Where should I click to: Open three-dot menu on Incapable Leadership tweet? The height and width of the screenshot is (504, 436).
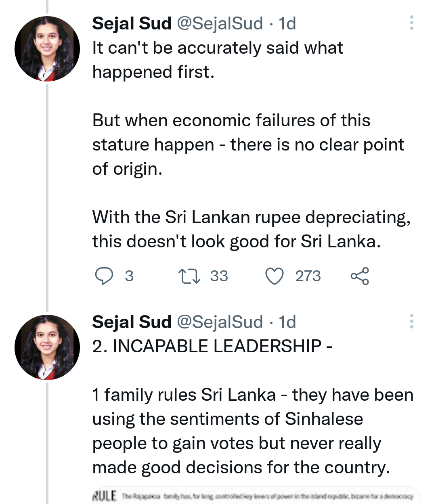(411, 321)
